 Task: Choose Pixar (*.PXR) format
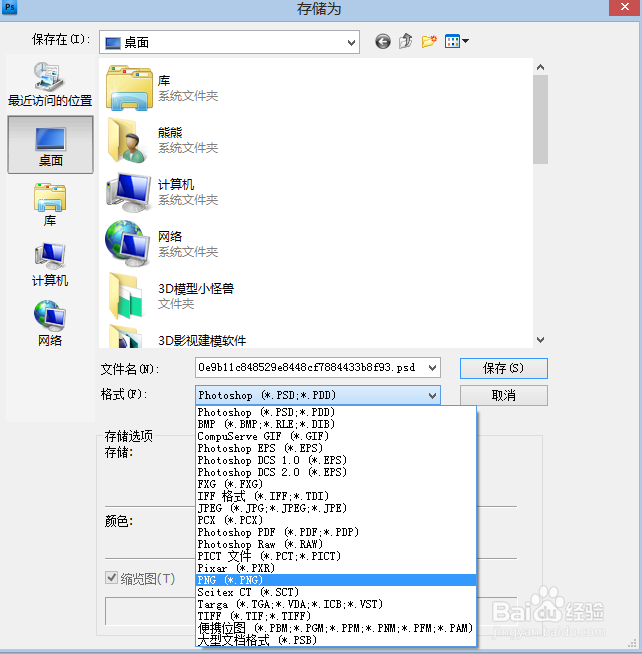(336, 568)
